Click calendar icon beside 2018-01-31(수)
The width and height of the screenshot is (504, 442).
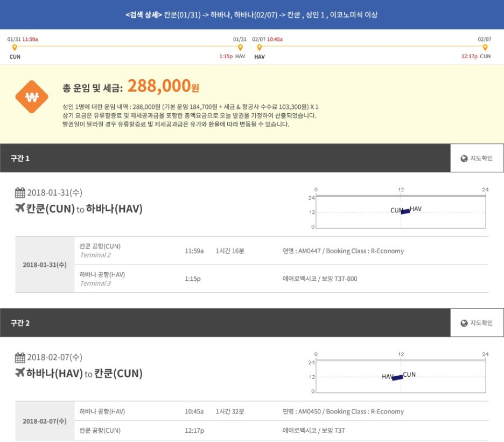[20, 192]
